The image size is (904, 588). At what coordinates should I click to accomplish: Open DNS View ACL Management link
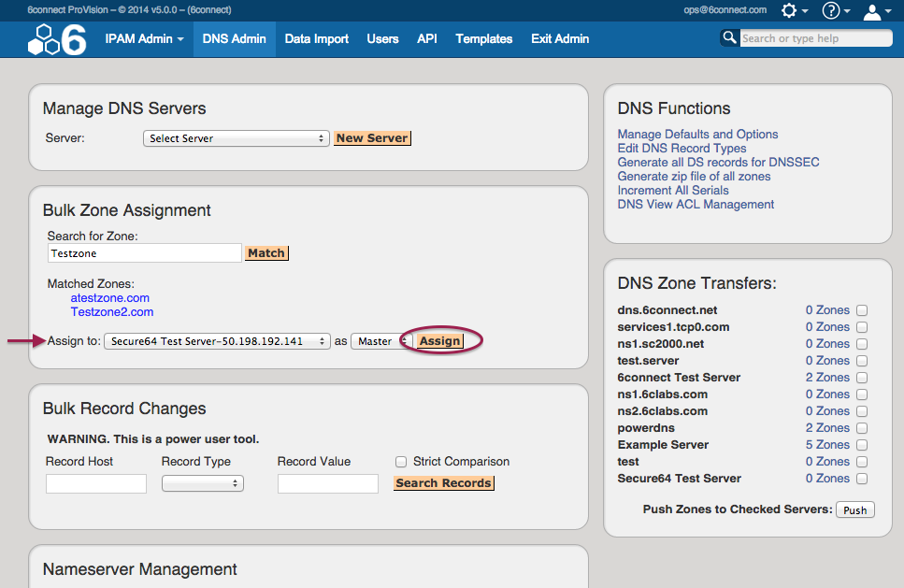[696, 204]
